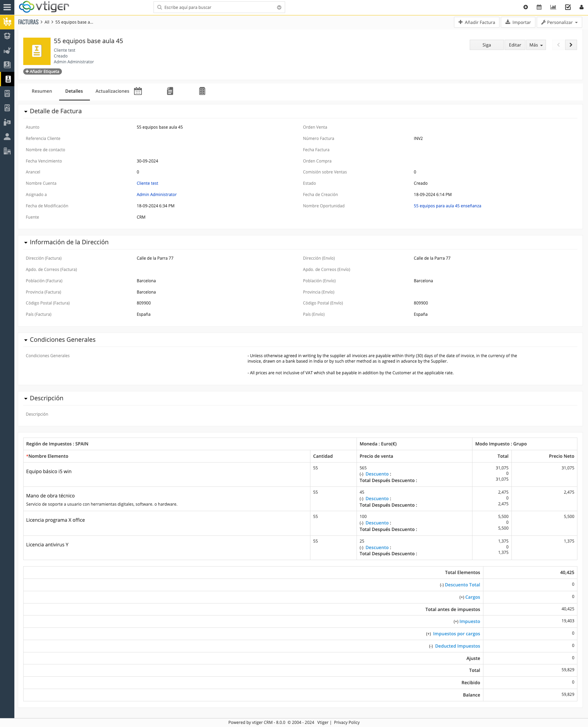This screenshot has height=727, width=588.
Task: Open Purchase Orders (PO) in sidebar
Action: (7, 108)
